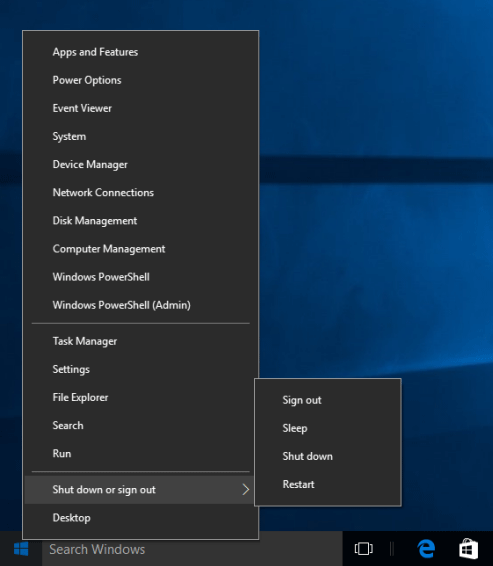Open Task Manager

pyautogui.click(x=140, y=341)
